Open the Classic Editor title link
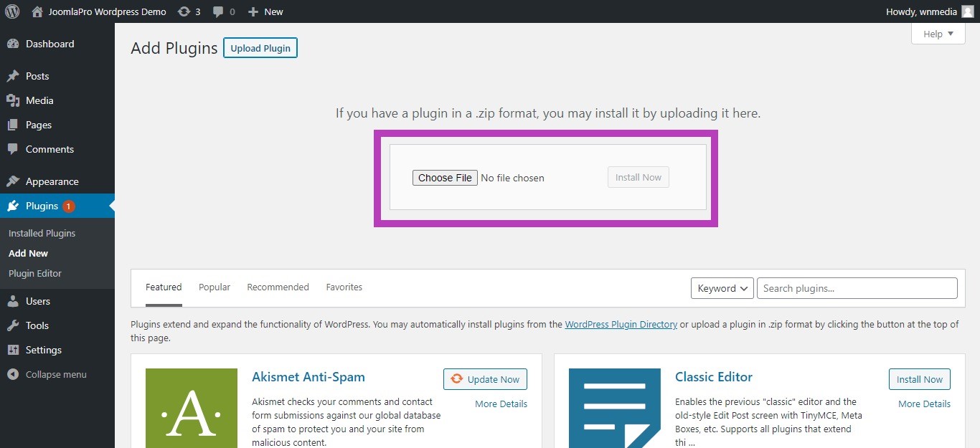Screen dimensions: 980x448 point(714,376)
